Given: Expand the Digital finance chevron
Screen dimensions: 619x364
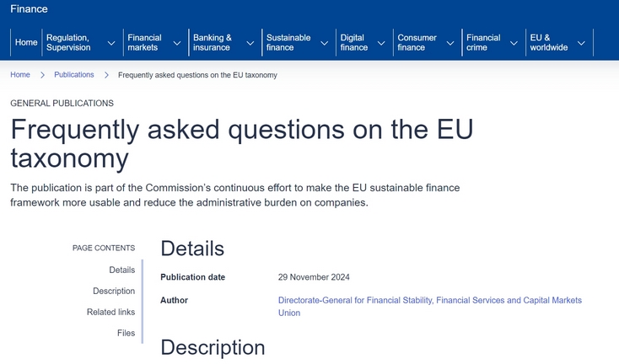Looking at the screenshot, I should (x=382, y=43).
